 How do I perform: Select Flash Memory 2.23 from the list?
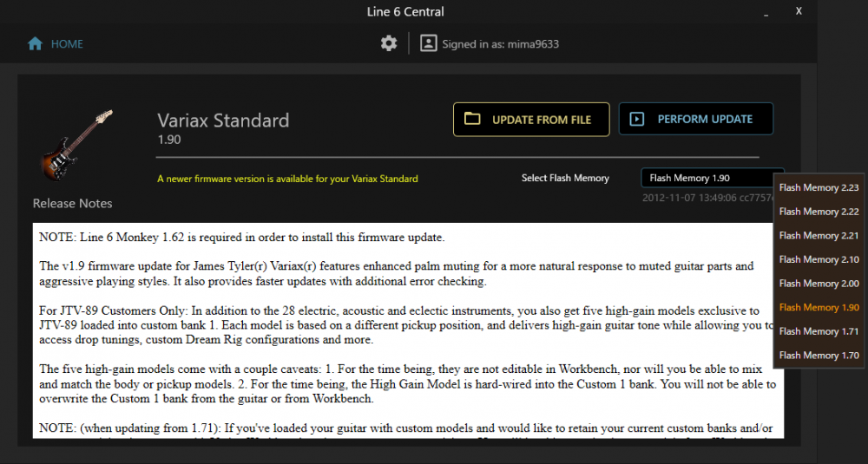(819, 187)
